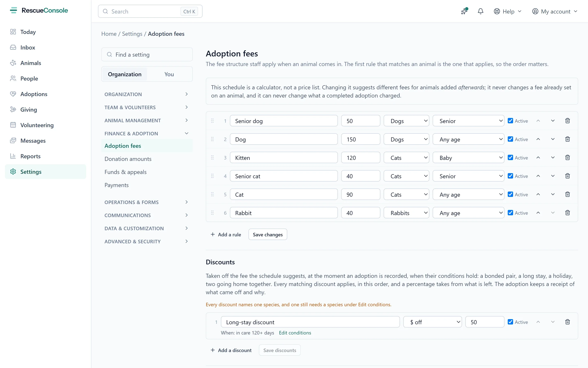The height and width of the screenshot is (368, 588).
Task: Click the Find a setting field
Action: [147, 55]
